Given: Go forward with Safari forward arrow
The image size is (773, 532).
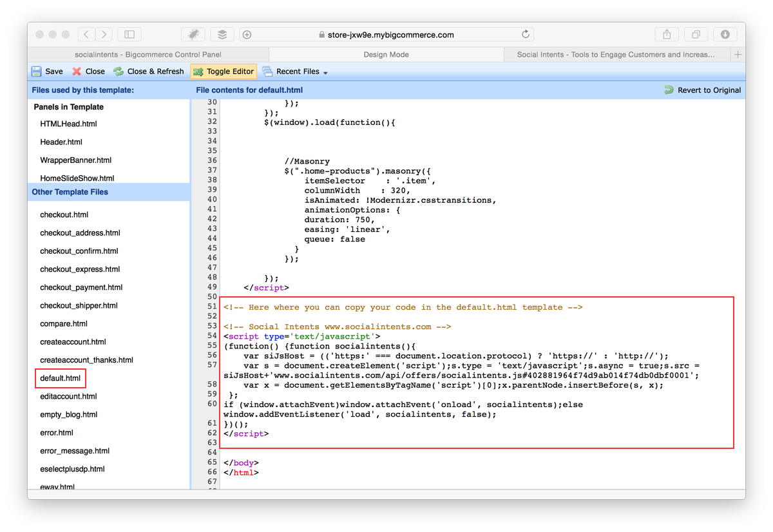Looking at the screenshot, I should (x=104, y=34).
